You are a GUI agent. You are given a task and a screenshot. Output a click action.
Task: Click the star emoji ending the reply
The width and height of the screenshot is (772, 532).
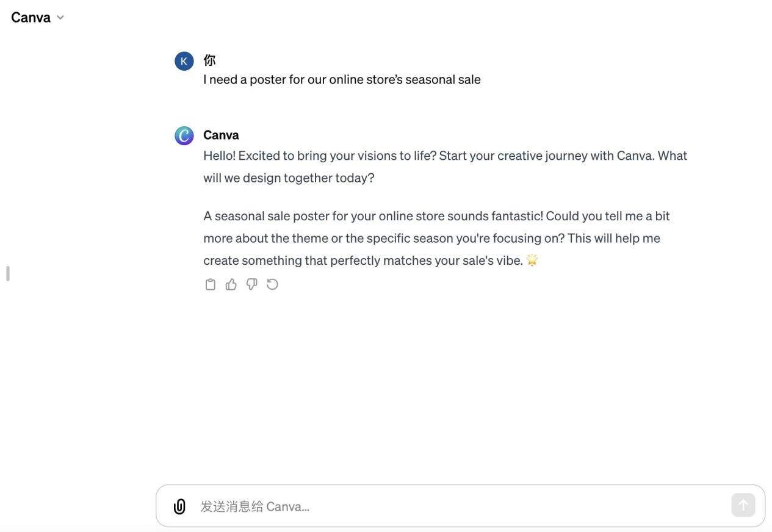532,261
